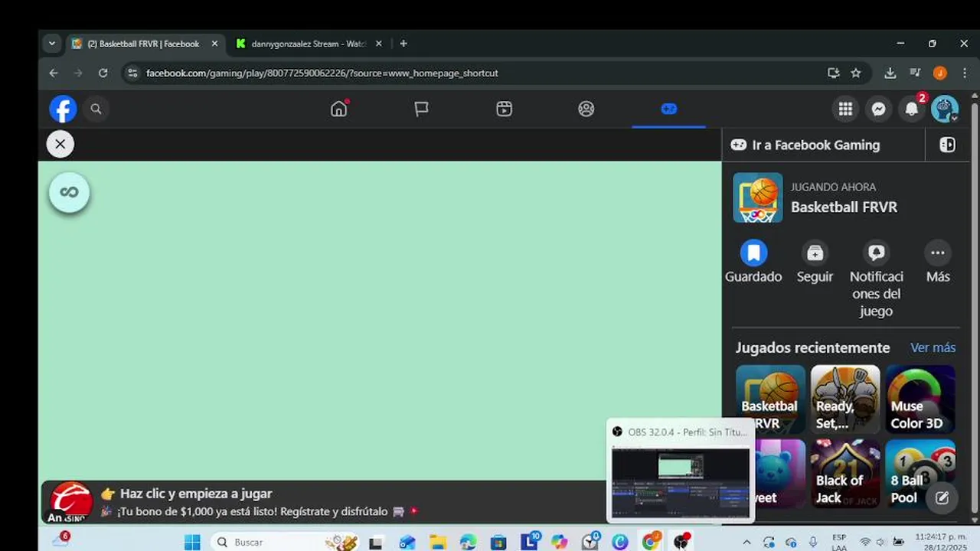980x551 pixels.
Task: Click the infinity logo button in game
Action: pyautogui.click(x=69, y=192)
